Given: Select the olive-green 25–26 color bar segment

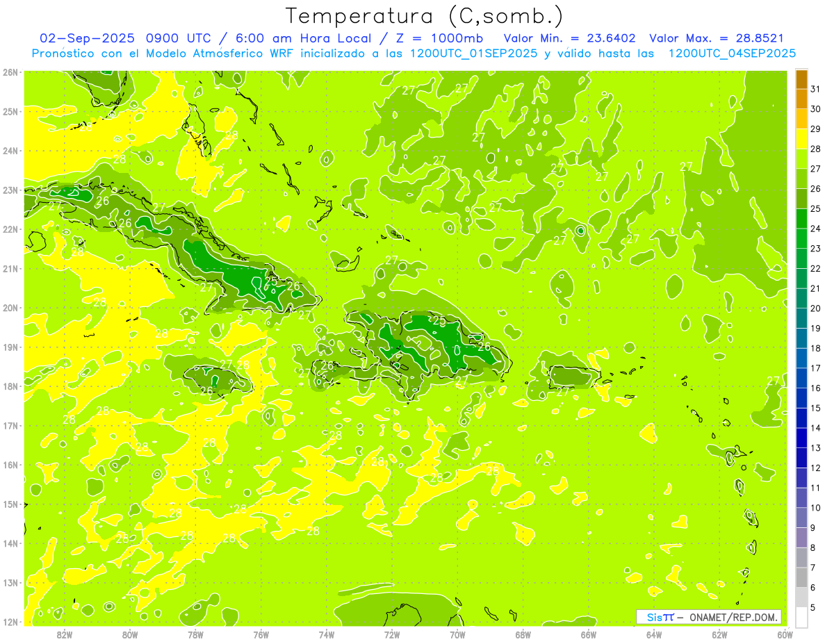Looking at the screenshot, I should pos(801,199).
